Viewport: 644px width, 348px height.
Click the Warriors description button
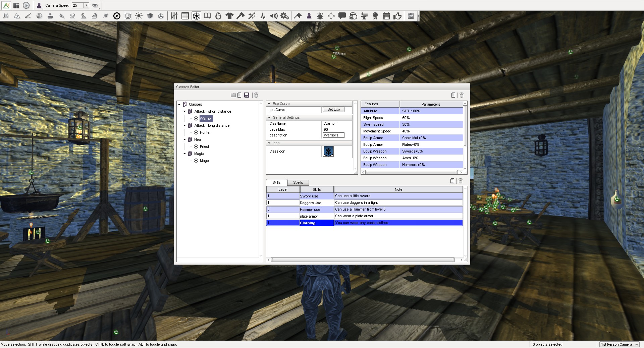[x=333, y=135]
